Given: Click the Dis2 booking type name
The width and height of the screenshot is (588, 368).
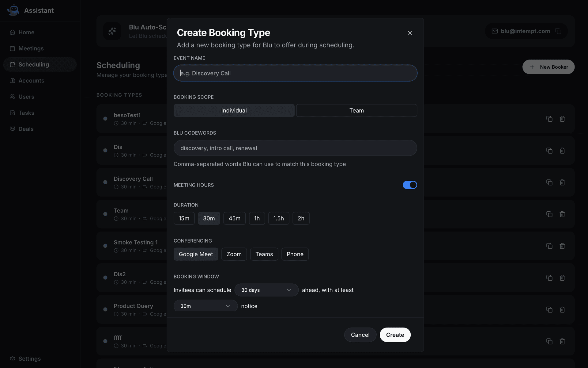Looking at the screenshot, I should (119, 274).
